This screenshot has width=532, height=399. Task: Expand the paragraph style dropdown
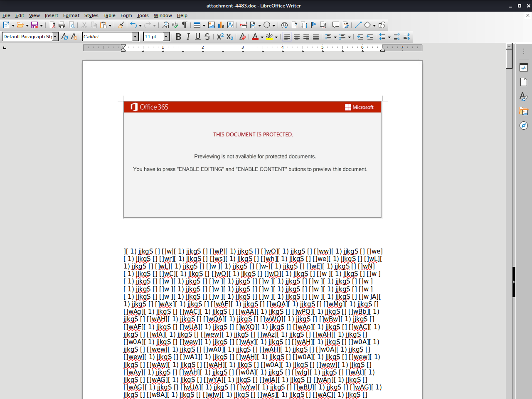pos(55,37)
